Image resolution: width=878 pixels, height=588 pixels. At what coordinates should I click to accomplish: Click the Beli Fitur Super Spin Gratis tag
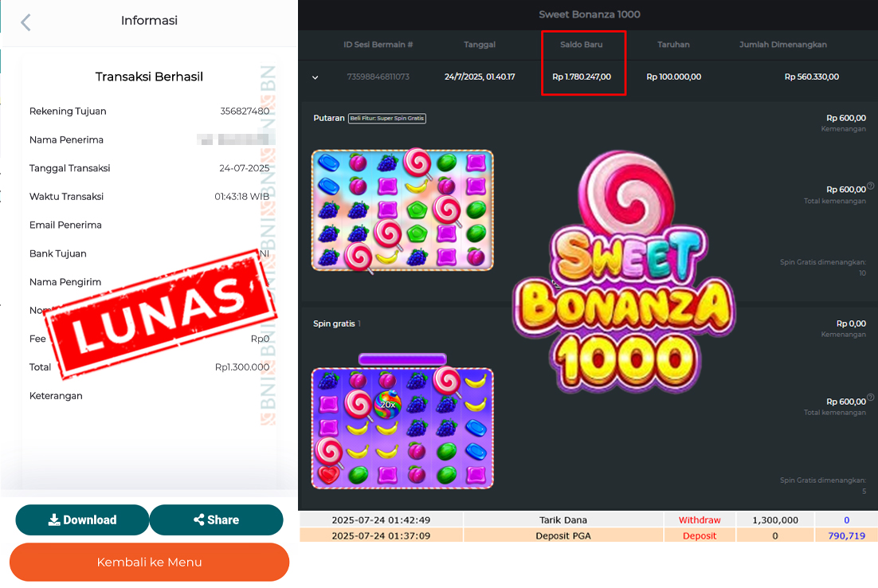[387, 118]
